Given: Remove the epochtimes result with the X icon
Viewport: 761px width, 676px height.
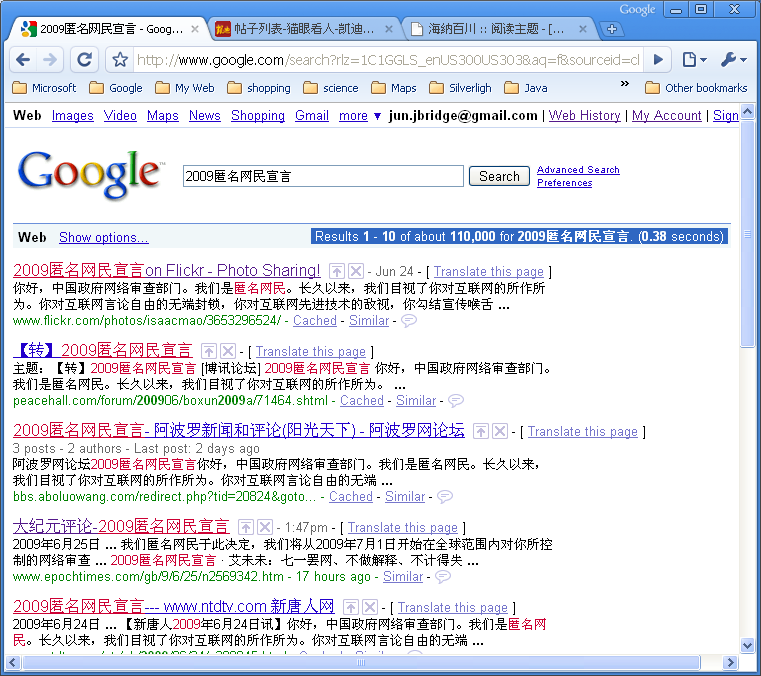Looking at the screenshot, I should click(264, 527).
